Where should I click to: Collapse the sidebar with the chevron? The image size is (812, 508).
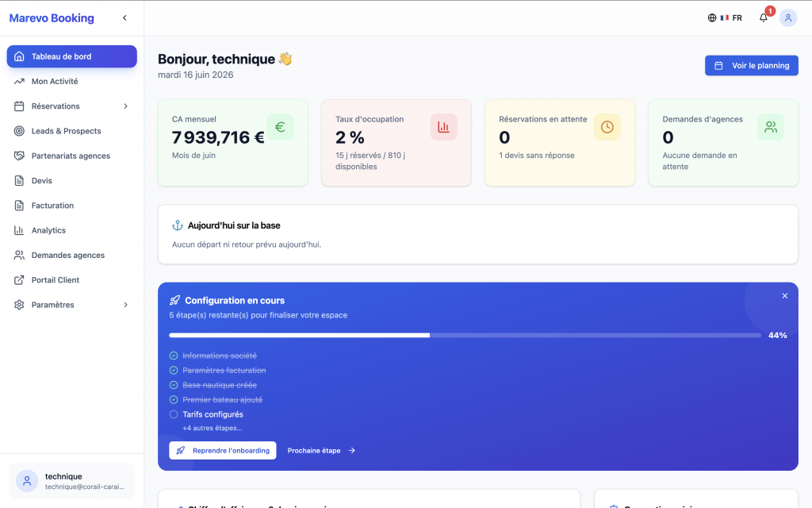pos(124,17)
